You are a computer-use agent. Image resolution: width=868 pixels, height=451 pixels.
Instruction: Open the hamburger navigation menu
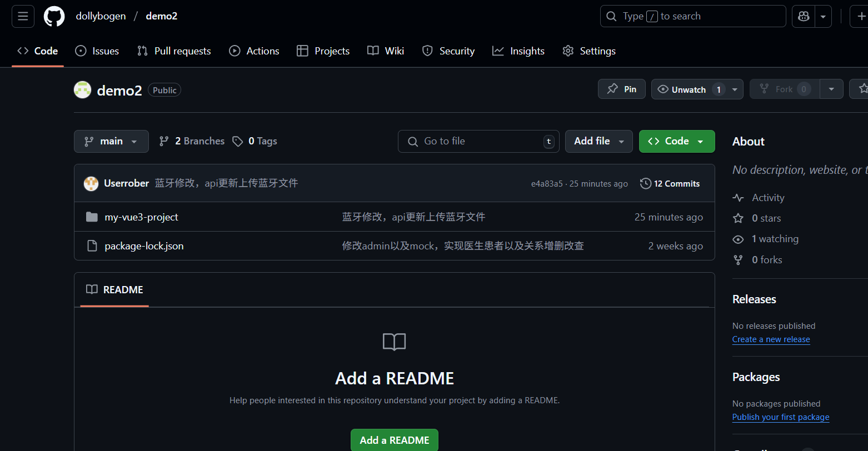23,17
